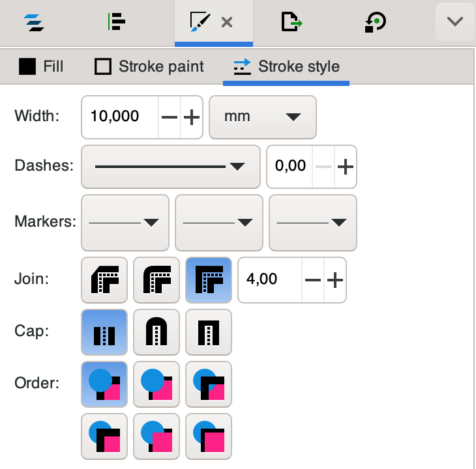Open the Dashes pattern dropdown
Screen dimensions: 476x469
coord(170,166)
